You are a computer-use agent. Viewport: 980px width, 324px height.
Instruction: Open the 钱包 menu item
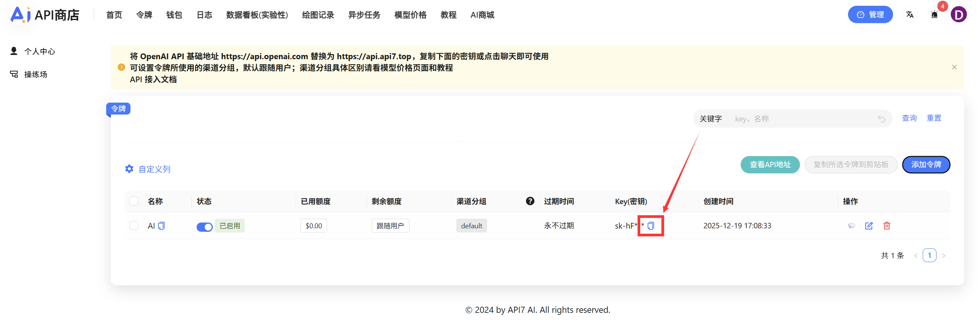click(174, 15)
